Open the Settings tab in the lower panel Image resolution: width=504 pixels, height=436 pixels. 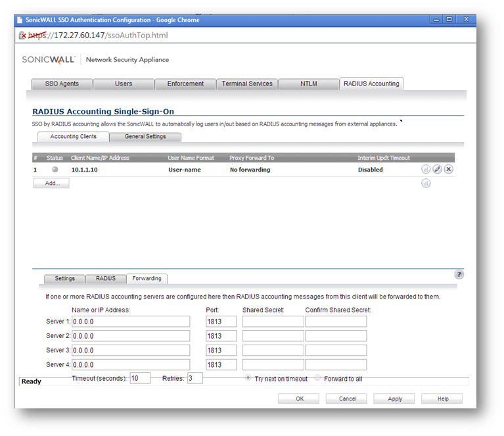coord(64,279)
